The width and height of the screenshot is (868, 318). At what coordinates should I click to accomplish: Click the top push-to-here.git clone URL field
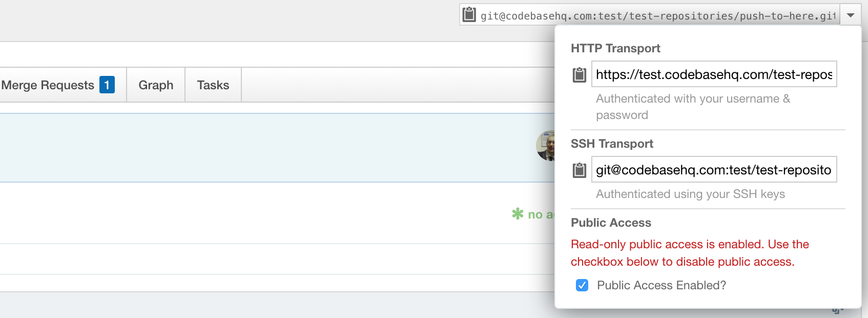(658, 15)
